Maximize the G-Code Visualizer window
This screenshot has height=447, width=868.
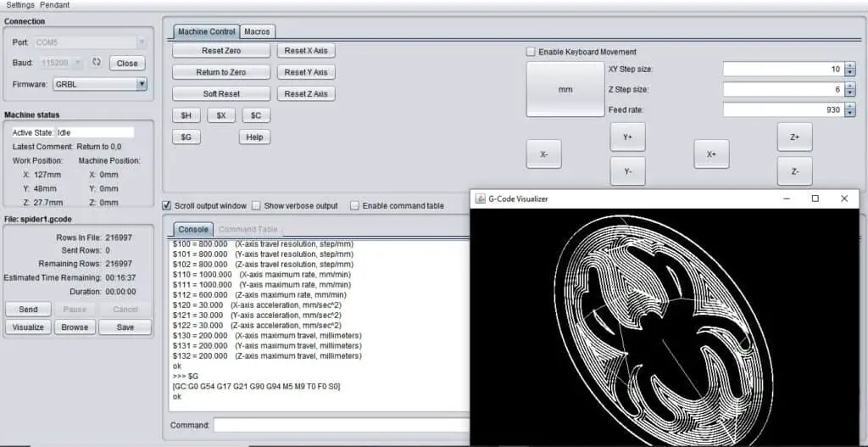pos(815,198)
